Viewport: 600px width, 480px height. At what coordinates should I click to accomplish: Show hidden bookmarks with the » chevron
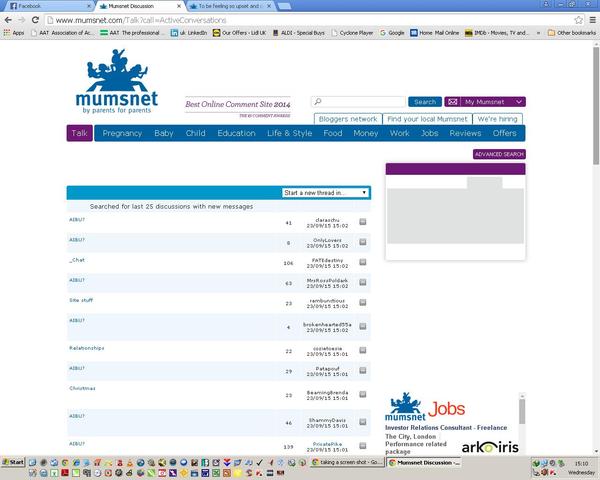click(x=538, y=33)
